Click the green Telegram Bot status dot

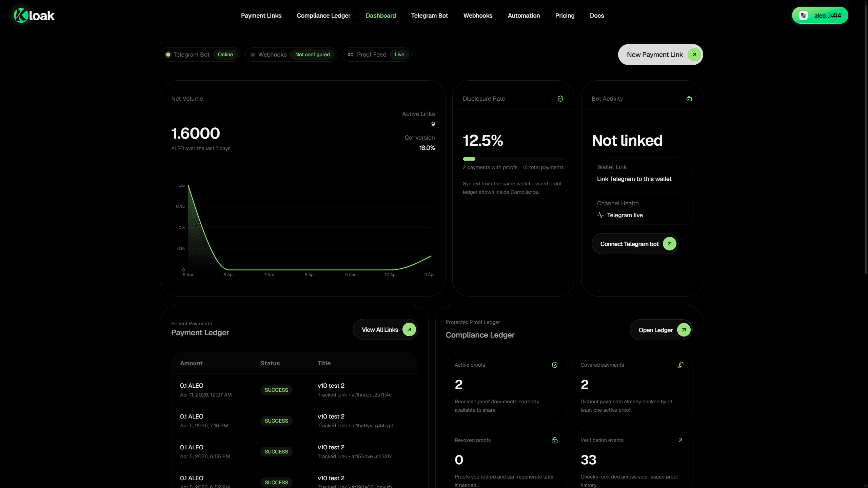pos(168,55)
